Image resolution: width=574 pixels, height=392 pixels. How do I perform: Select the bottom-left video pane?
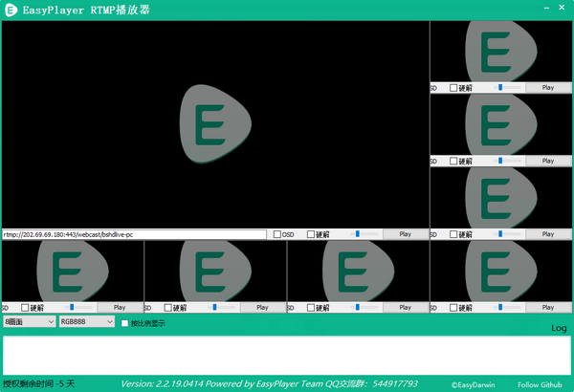pos(72,271)
